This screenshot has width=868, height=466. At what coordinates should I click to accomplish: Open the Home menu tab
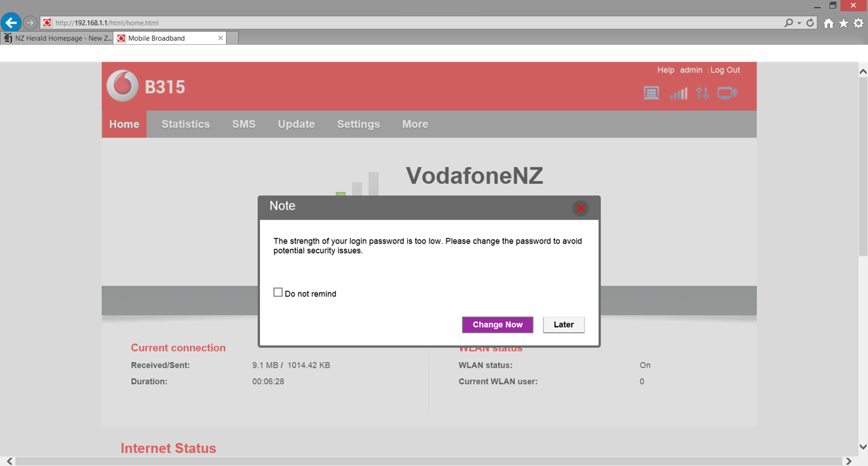click(124, 124)
